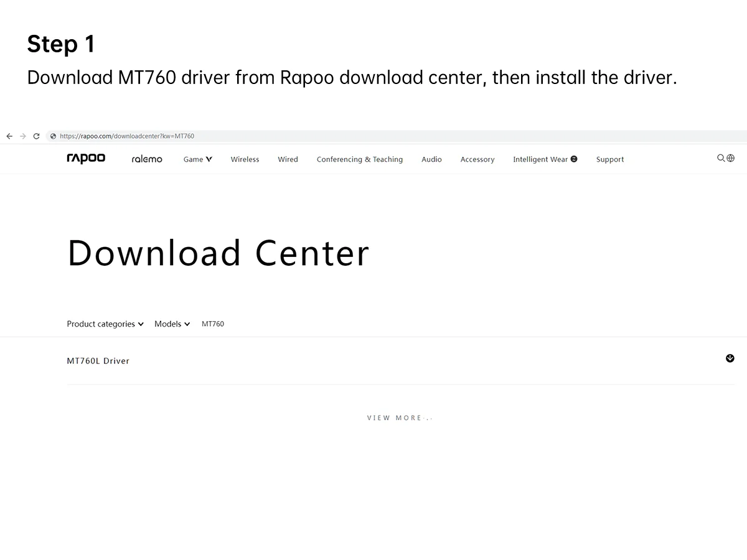The image size is (747, 560).
Task: Open the Wireless menu
Action: (x=245, y=159)
